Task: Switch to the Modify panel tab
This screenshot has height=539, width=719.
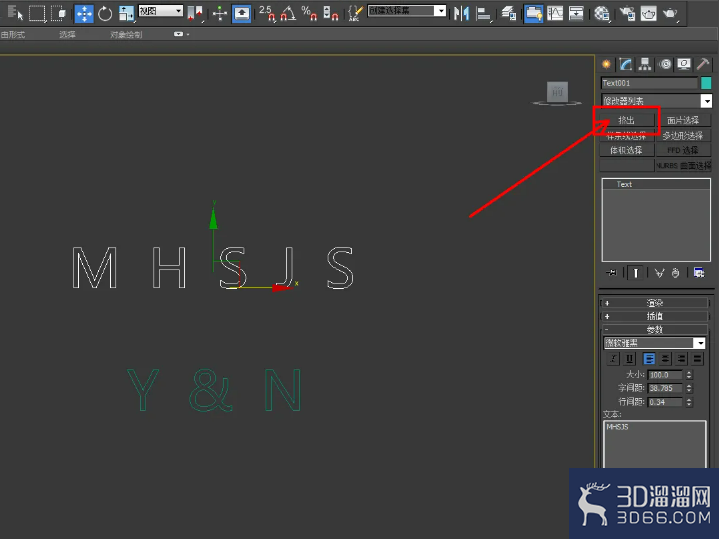Action: coord(625,64)
